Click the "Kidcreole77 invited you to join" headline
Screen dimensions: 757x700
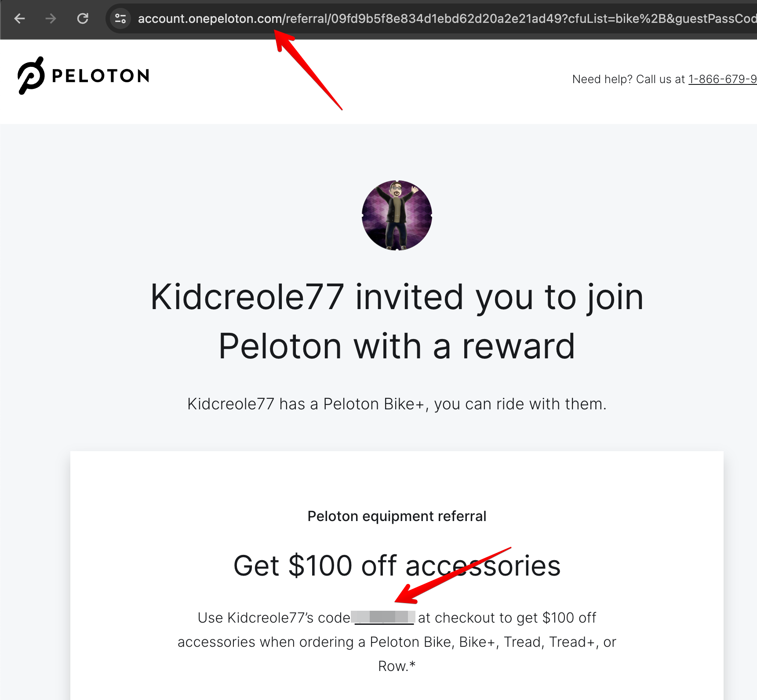[397, 297]
